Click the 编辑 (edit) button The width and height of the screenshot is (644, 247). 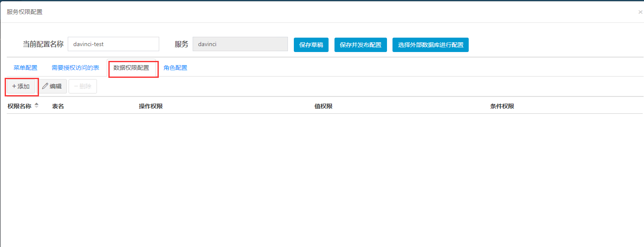pyautogui.click(x=52, y=86)
